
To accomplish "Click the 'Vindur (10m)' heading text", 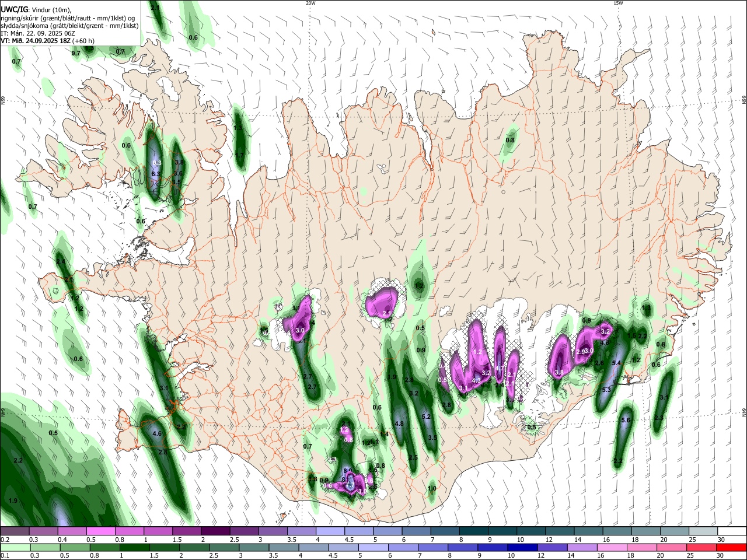I will pos(51,9).
